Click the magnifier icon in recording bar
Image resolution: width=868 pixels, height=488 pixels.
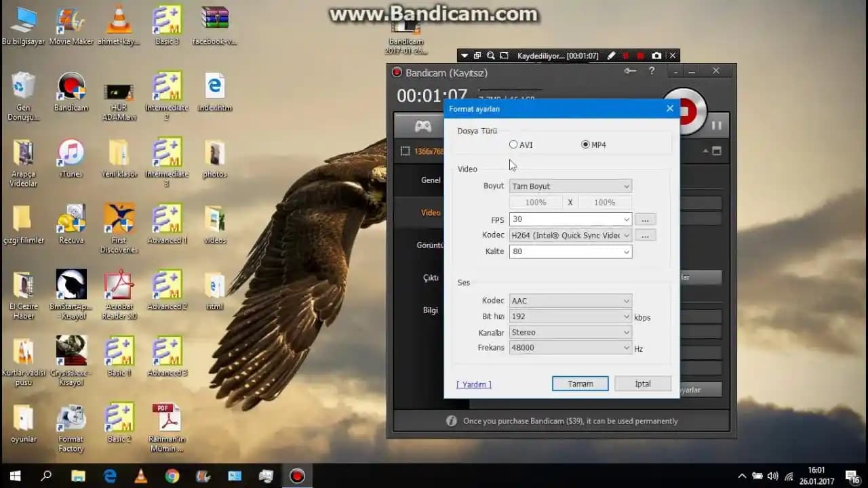point(490,56)
